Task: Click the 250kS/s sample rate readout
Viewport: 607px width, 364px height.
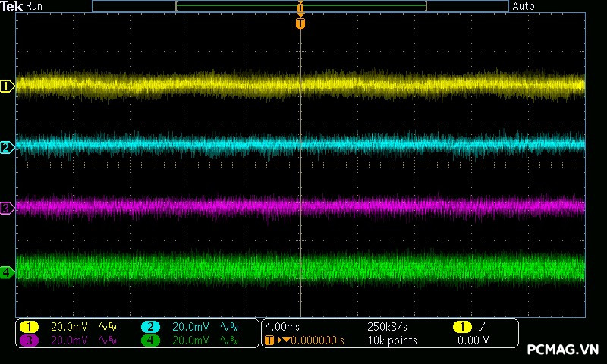Action: coord(387,327)
